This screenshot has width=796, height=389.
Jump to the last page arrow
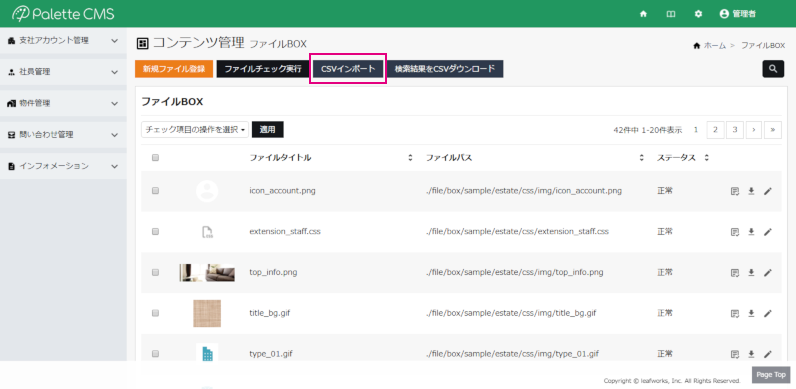(773, 130)
